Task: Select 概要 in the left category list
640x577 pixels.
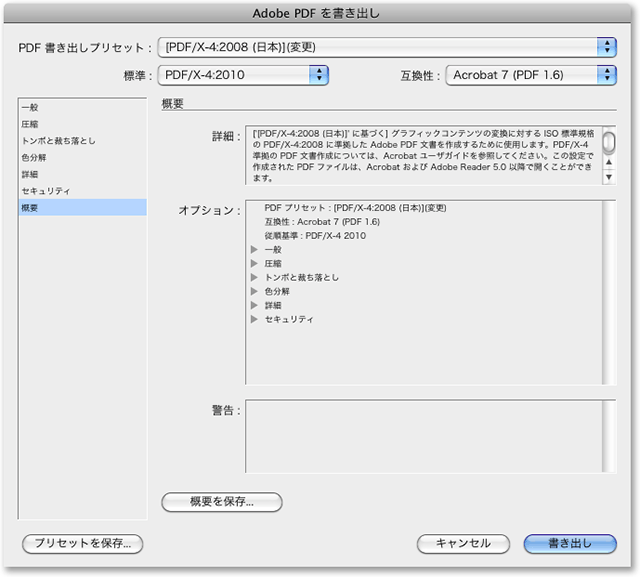Action: point(31,207)
